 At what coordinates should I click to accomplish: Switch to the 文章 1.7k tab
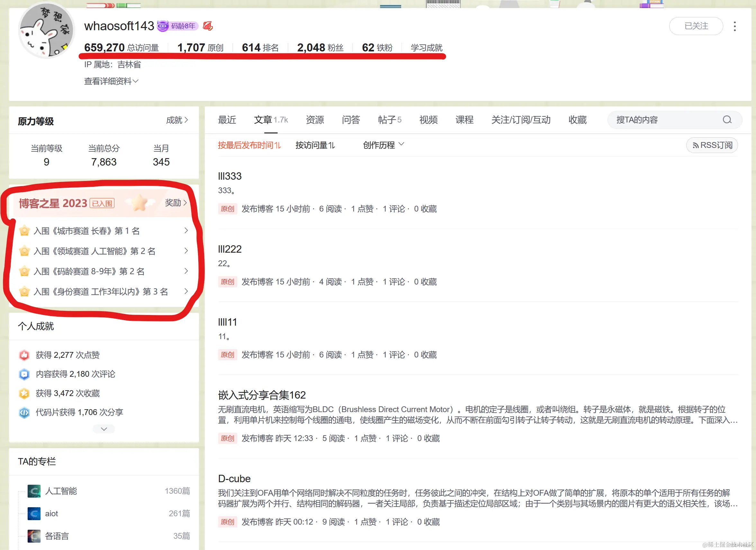click(x=271, y=120)
